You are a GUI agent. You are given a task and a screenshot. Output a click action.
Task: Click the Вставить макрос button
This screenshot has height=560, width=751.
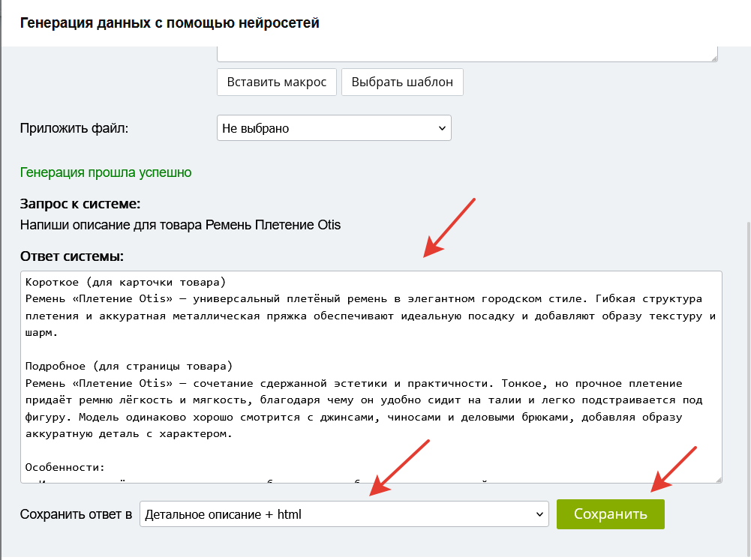(x=277, y=82)
